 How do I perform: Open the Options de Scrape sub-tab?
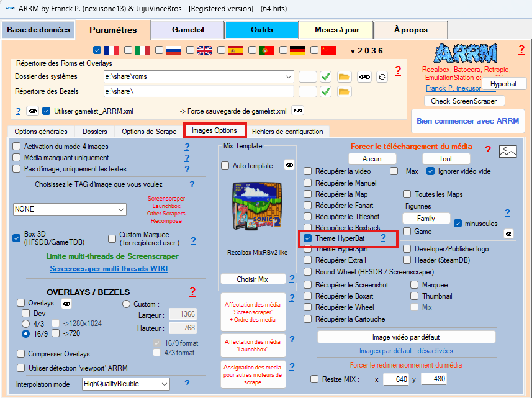[149, 132]
